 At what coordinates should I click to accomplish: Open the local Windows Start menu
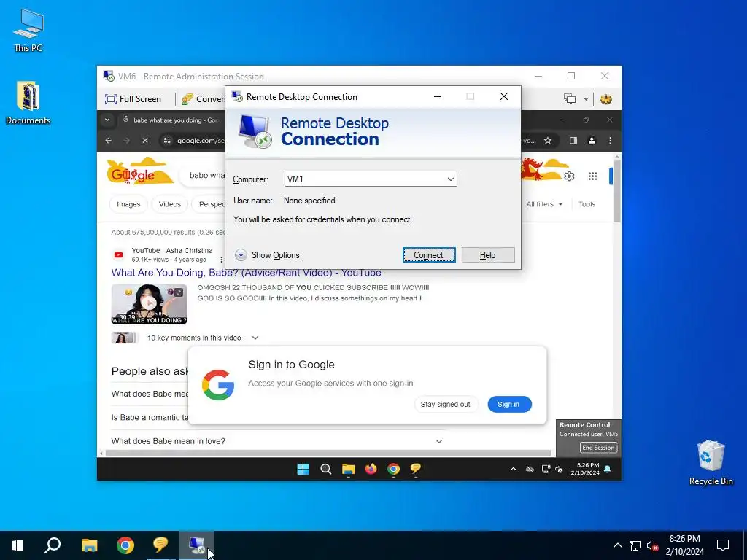[18, 545]
